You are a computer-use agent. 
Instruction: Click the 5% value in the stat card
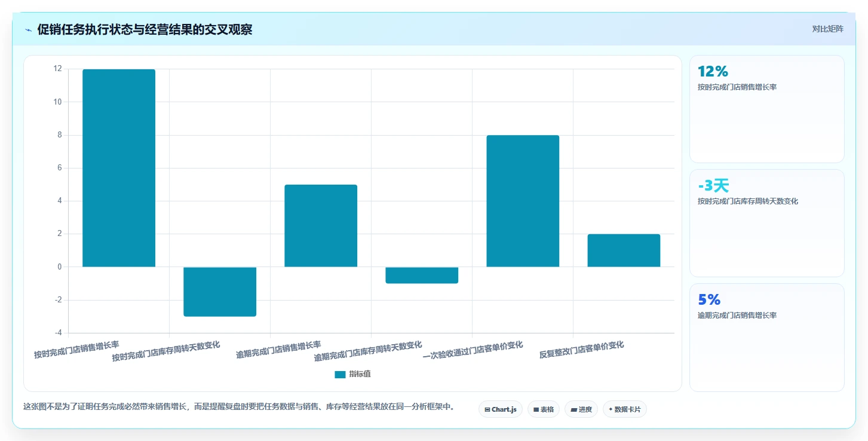tap(709, 300)
